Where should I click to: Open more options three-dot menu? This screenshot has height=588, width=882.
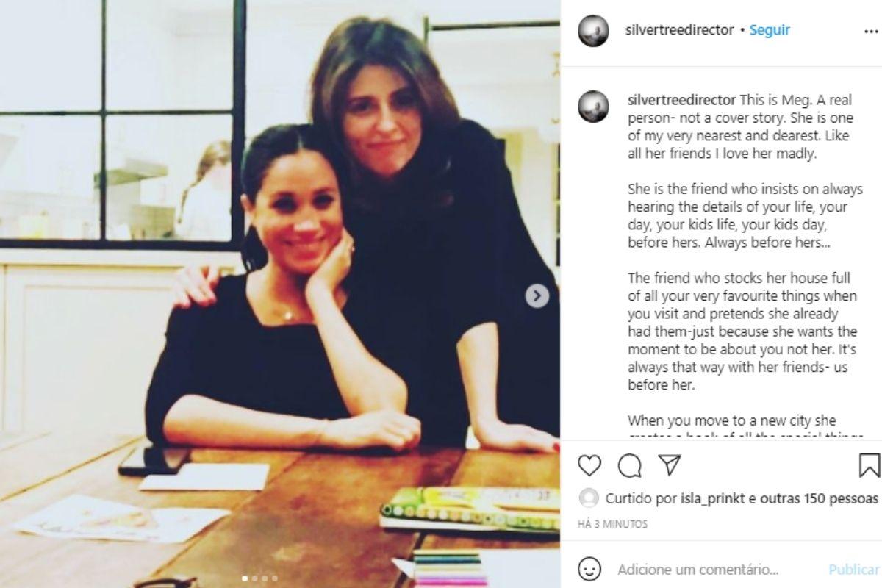[x=871, y=32]
